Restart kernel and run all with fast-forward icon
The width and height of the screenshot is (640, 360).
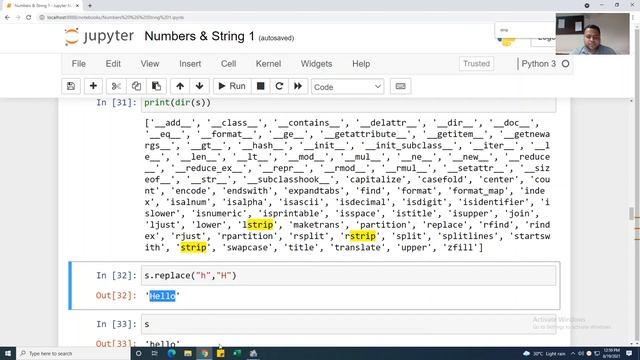(x=298, y=86)
